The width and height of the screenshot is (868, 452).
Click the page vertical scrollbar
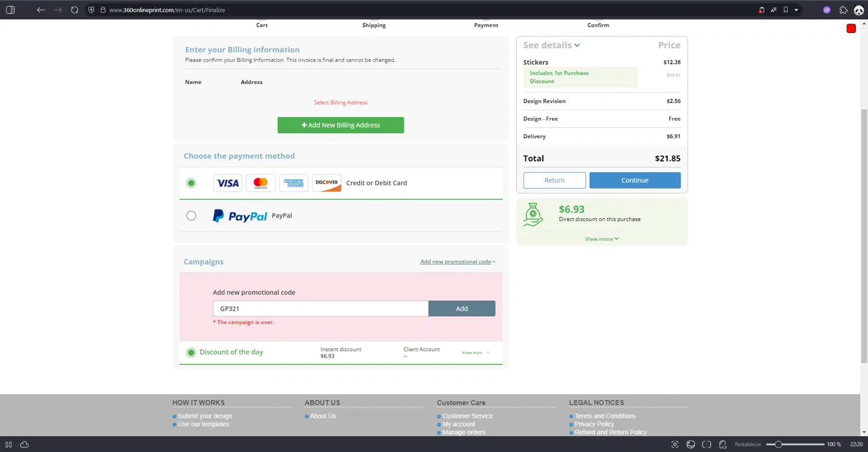[x=865, y=236]
